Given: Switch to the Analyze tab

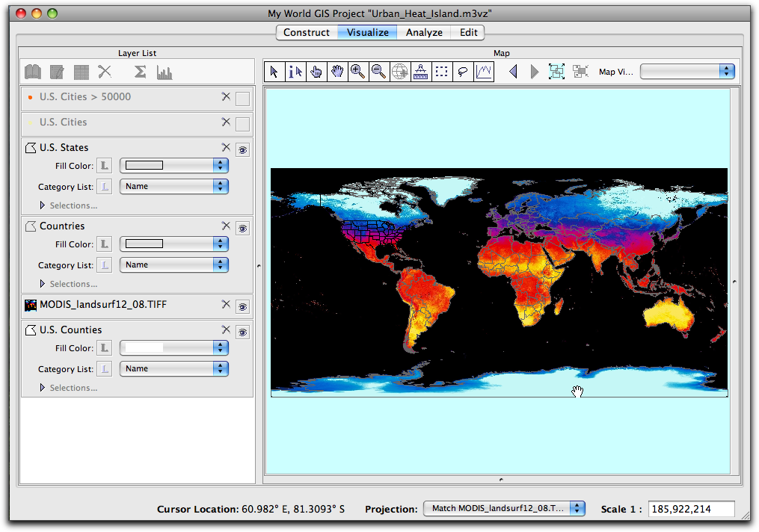Looking at the screenshot, I should pos(424,32).
